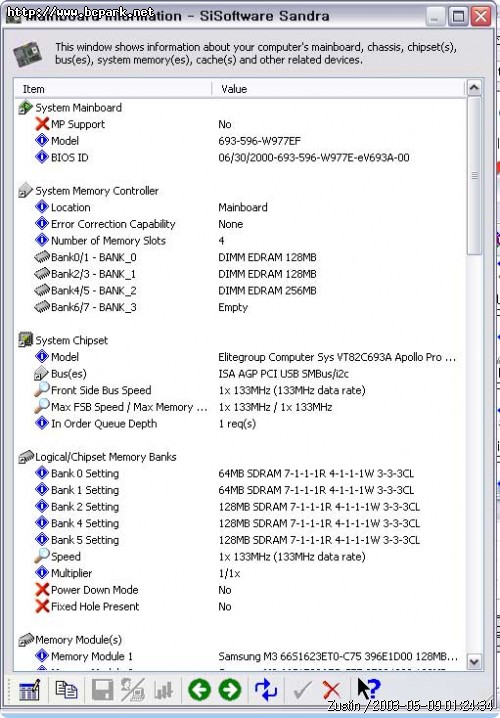
Task: Click the red X icon beside MP Support
Action: click(42, 124)
